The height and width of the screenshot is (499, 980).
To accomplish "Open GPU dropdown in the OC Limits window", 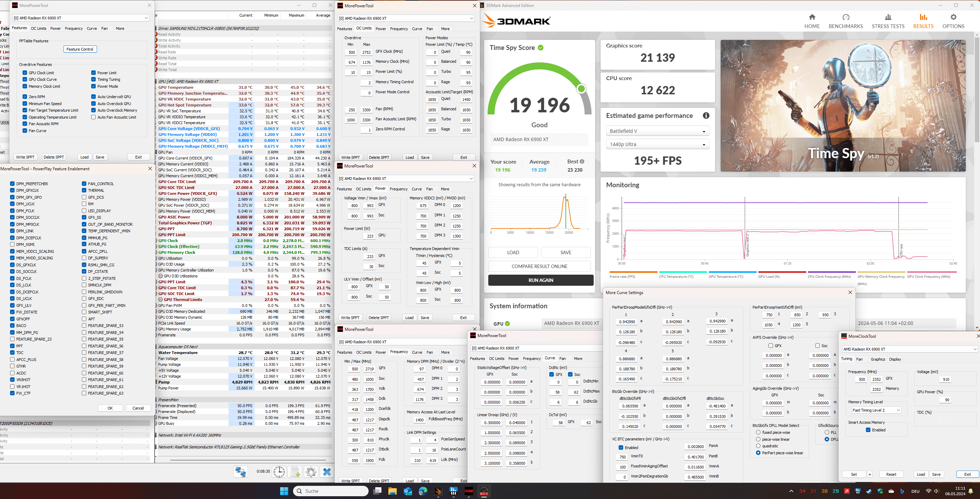I will click(406, 18).
